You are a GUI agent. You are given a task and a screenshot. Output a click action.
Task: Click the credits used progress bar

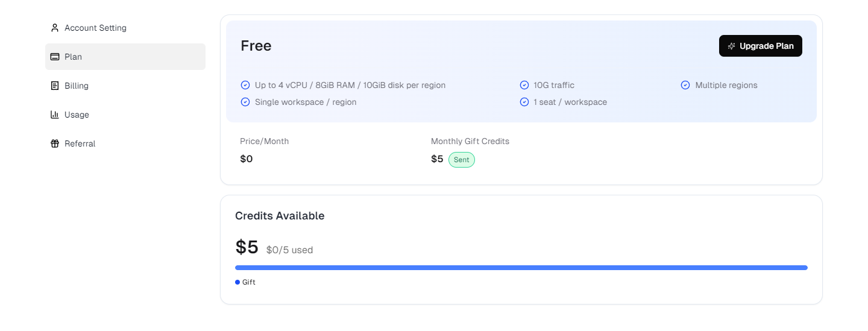tap(521, 268)
